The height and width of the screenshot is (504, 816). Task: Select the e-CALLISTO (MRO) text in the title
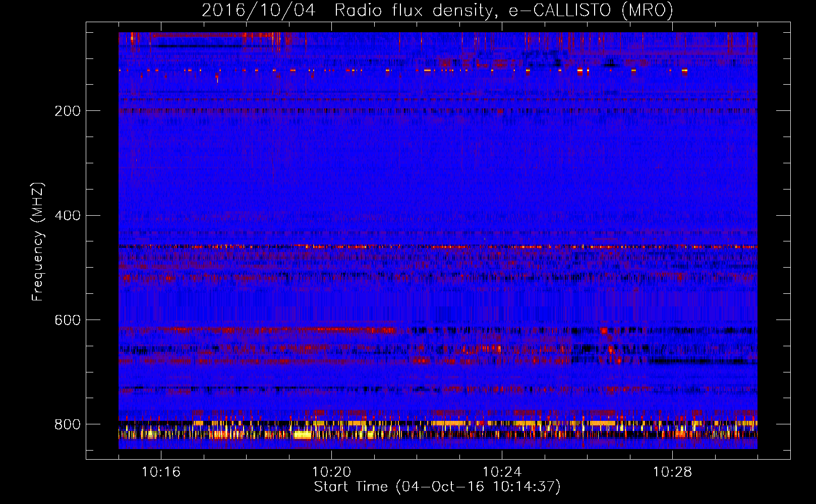click(x=591, y=11)
